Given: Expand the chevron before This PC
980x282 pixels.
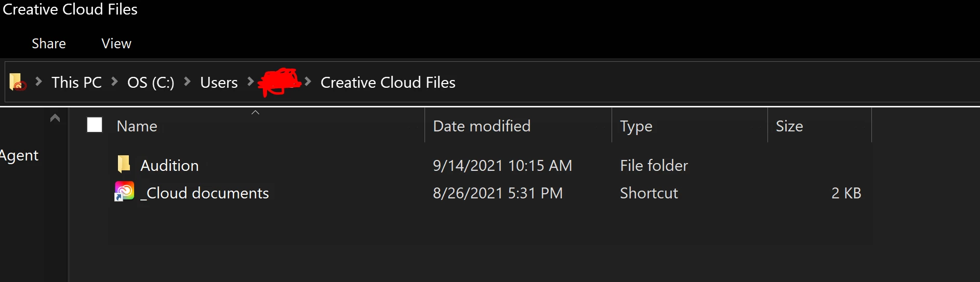Looking at the screenshot, I should pyautogui.click(x=38, y=82).
